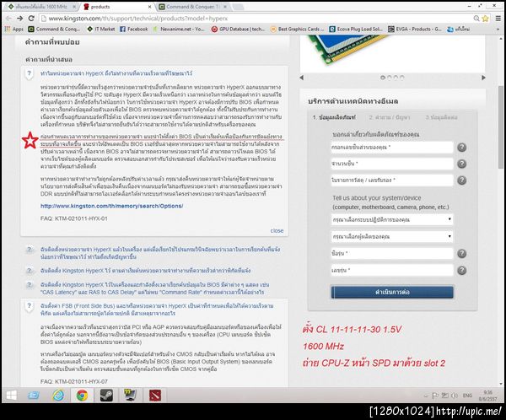Switch to the first tab with 1600 MHz title

41,7
